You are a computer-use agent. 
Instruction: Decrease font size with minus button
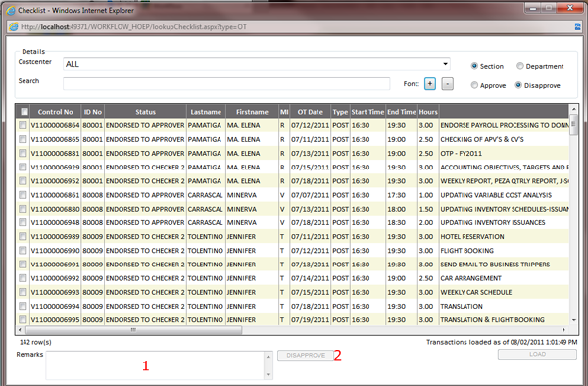coord(448,84)
